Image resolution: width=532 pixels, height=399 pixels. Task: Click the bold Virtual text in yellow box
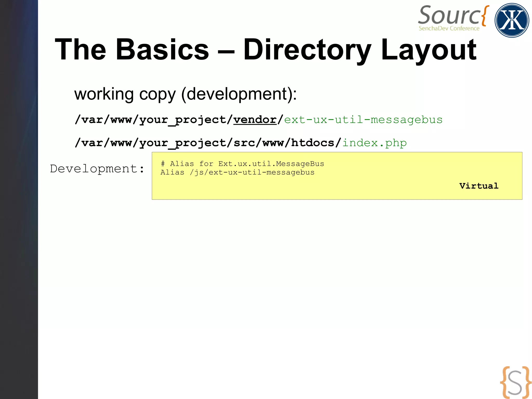coord(479,186)
